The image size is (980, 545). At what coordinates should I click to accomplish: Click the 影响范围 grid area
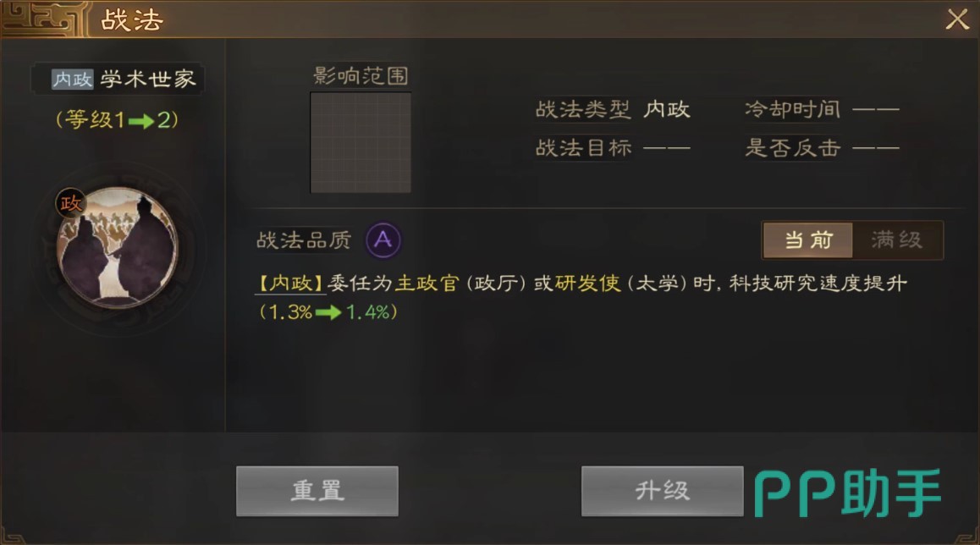361,142
